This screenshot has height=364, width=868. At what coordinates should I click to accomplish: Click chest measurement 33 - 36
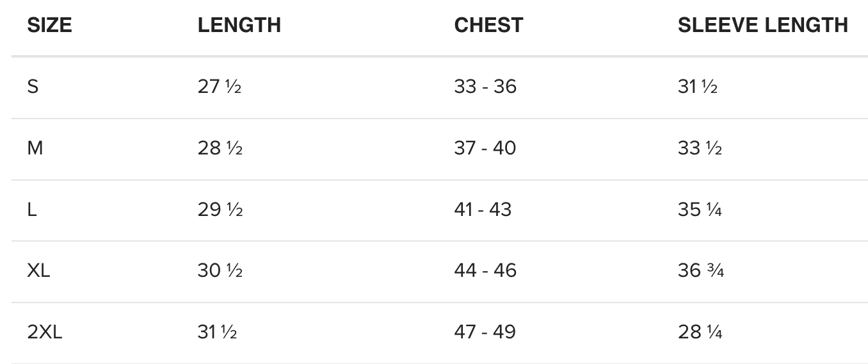pos(485,87)
